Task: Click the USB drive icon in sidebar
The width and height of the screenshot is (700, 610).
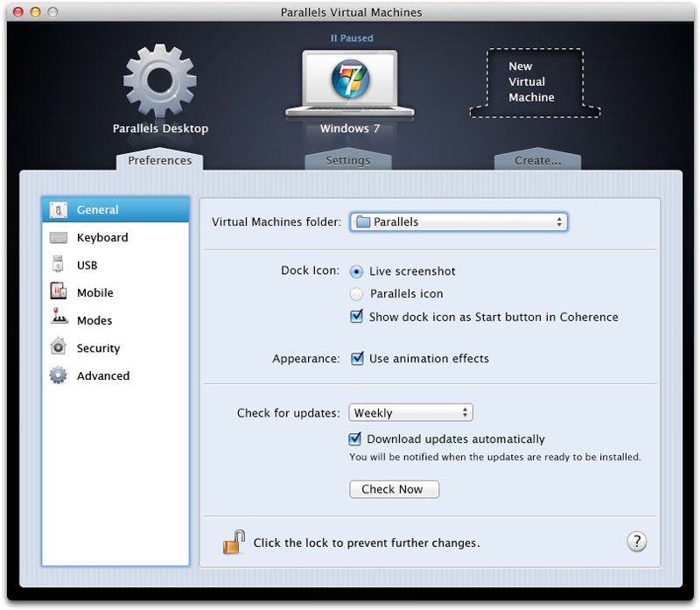Action: tap(59, 265)
